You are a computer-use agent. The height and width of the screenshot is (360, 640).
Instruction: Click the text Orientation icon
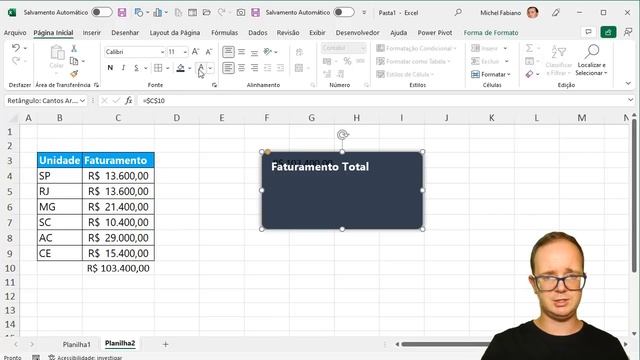click(x=268, y=51)
